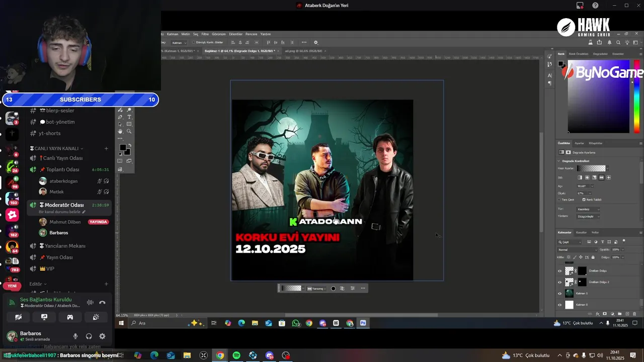
Task: Open the Discord soundboard button
Action: click(96, 317)
